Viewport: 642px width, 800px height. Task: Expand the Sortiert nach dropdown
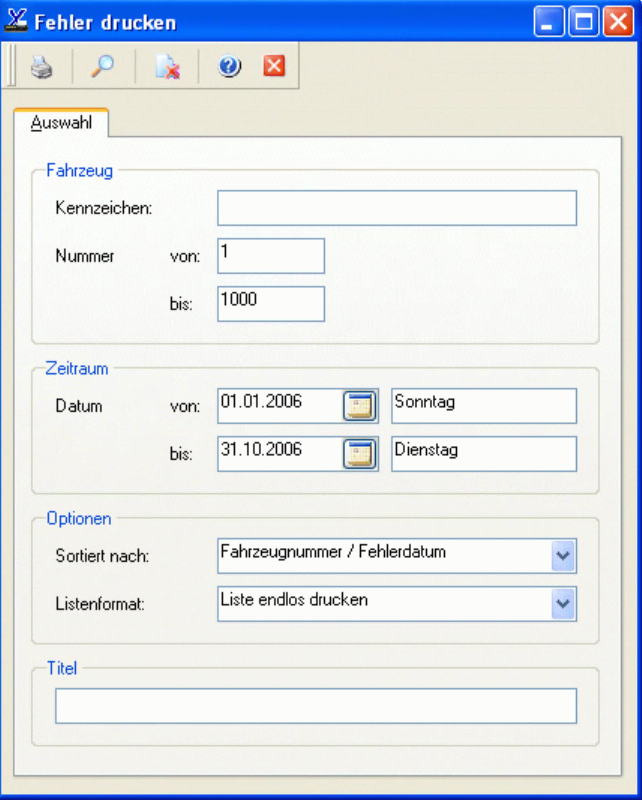tap(563, 555)
